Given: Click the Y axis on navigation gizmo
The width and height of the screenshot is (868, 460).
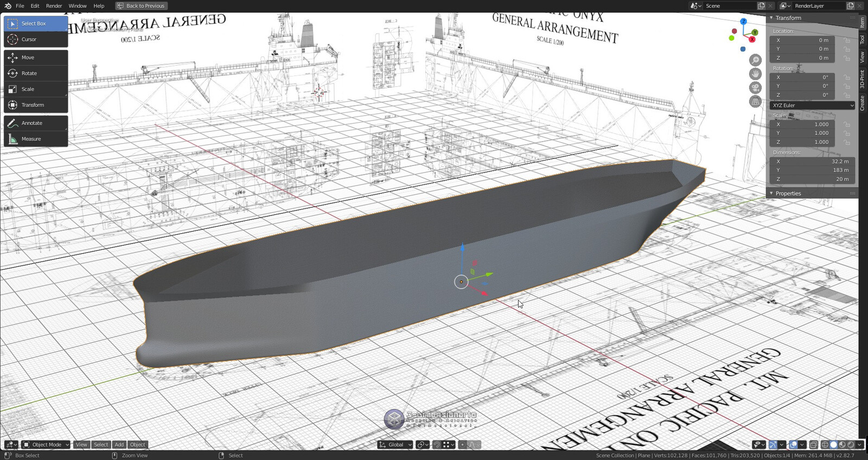Looking at the screenshot, I should coord(755,32).
